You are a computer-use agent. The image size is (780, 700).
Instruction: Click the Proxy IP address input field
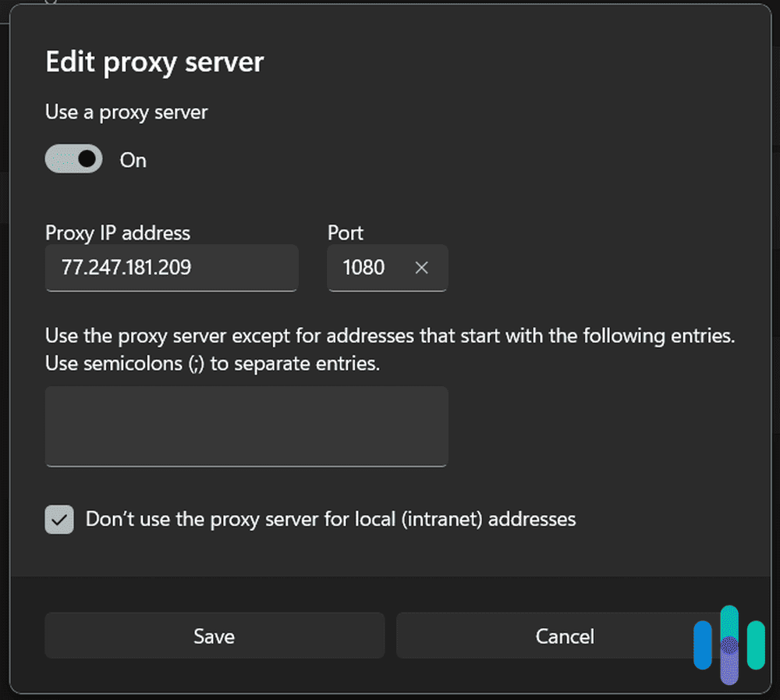[172, 268]
